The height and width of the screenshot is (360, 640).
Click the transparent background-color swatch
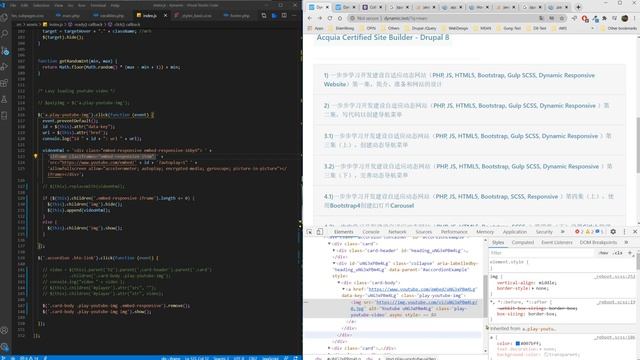tap(546, 355)
